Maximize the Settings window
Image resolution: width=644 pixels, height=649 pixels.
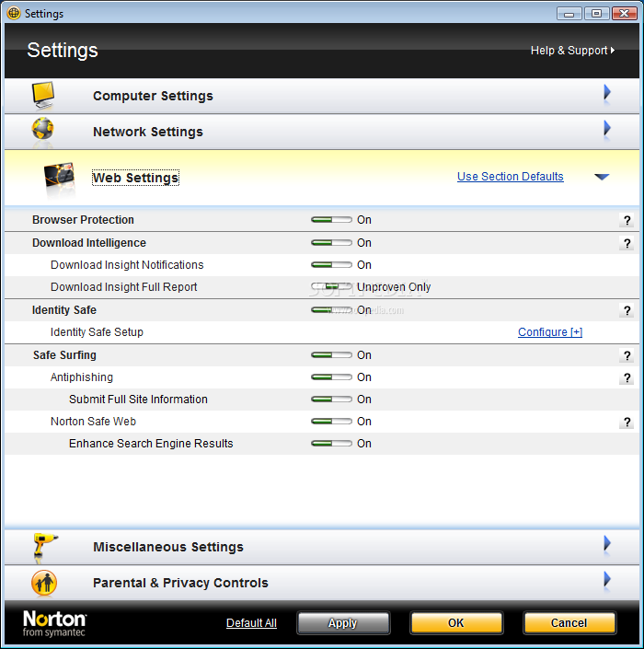(x=596, y=13)
